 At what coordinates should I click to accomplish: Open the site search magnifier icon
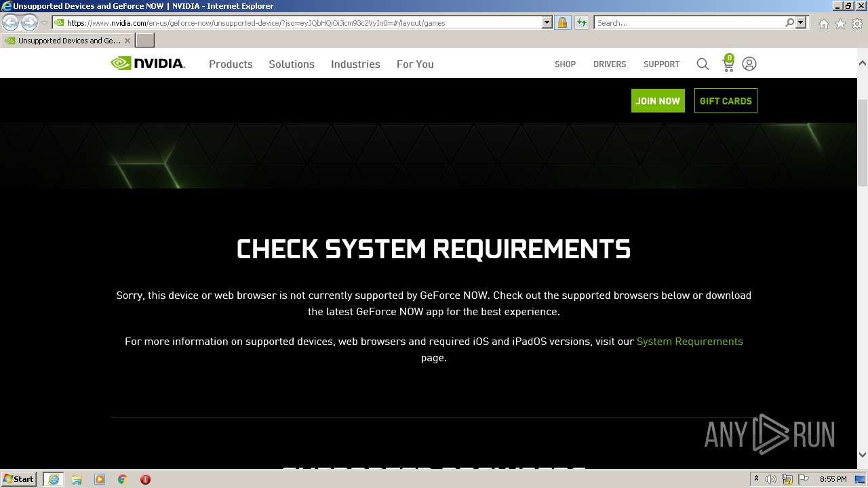pyautogui.click(x=703, y=64)
